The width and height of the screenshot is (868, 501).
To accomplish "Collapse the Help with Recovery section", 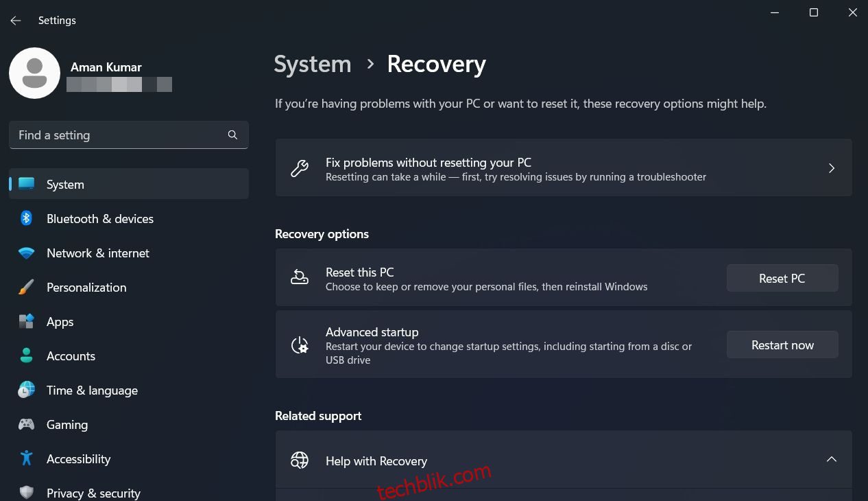I will [831, 460].
